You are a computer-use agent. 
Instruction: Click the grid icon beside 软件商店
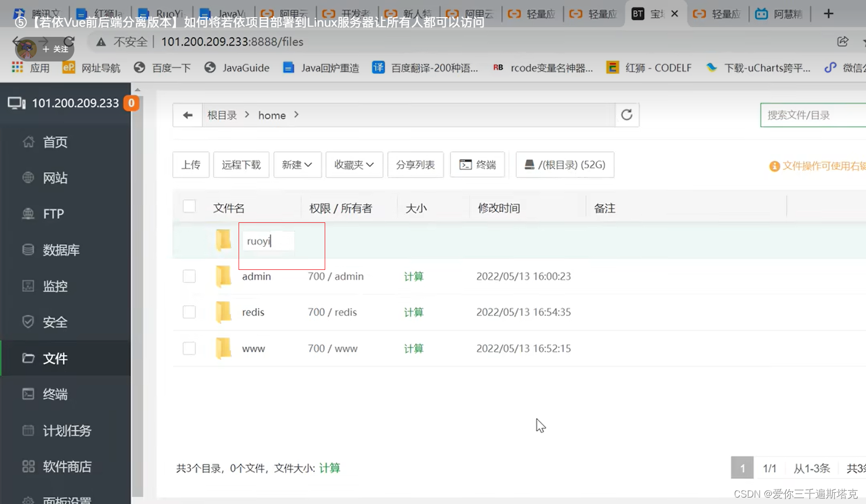pyautogui.click(x=28, y=466)
